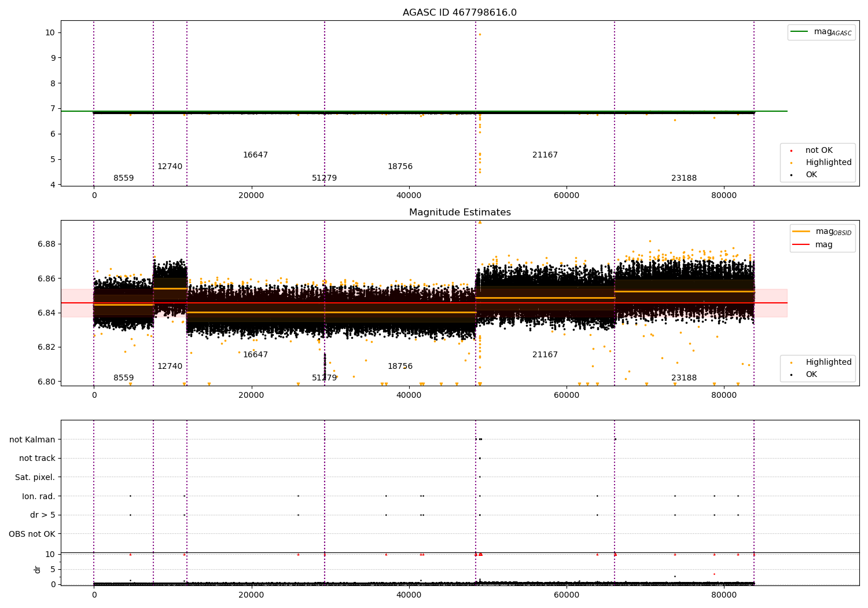Image resolution: width=868 pixels, height=608 pixels.
Task: Click y-axis tick 4 on the top plot
Action: pos(52,185)
